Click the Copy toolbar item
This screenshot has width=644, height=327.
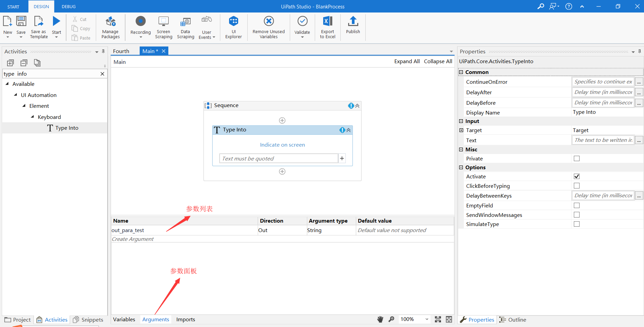81,29
